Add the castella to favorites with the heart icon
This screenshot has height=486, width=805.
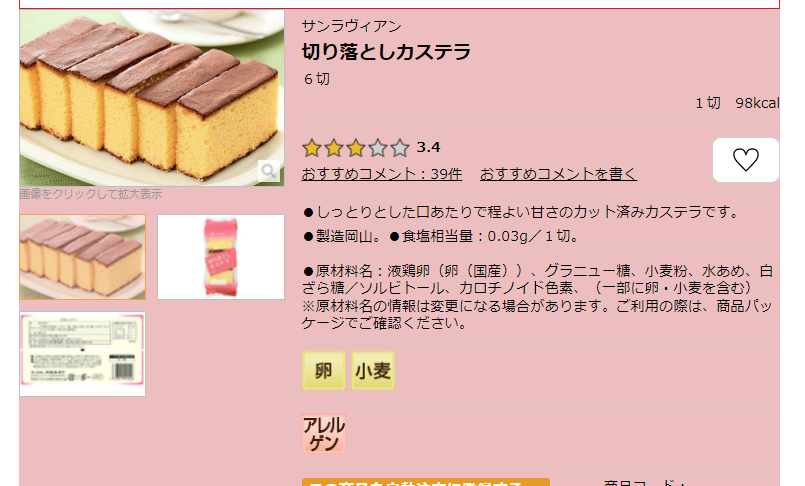pos(745,160)
